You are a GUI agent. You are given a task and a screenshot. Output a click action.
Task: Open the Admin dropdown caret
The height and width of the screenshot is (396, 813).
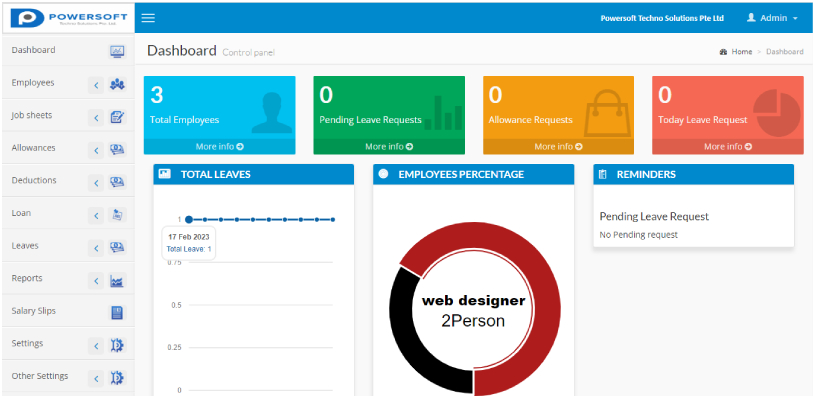(x=795, y=19)
